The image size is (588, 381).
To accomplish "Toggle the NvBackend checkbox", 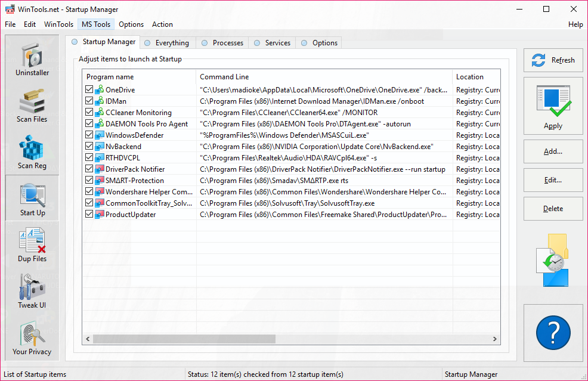I will [89, 146].
